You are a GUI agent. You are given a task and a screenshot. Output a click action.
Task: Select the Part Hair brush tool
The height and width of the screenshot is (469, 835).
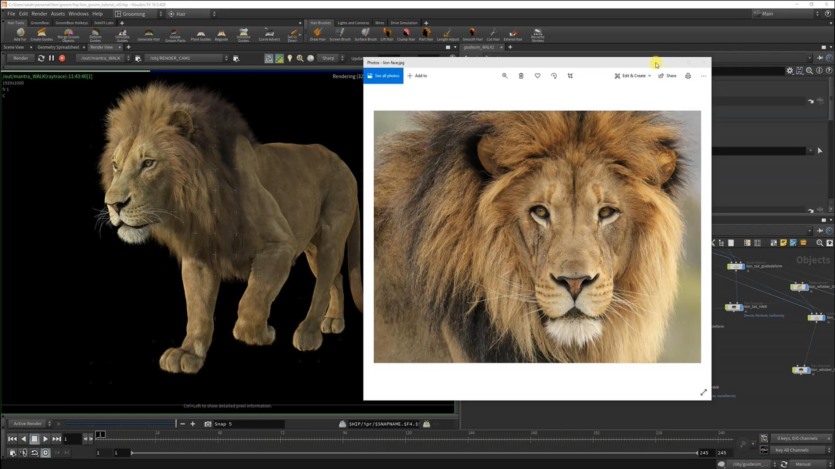(x=426, y=35)
